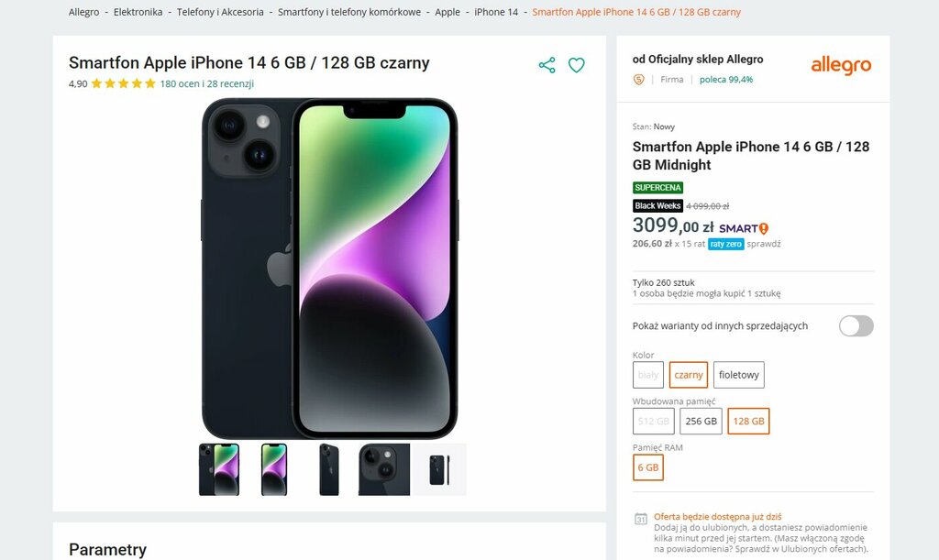Screen dimensions: 939x560
Task: Click the Allegro logo in seller panel
Action: pos(841,66)
